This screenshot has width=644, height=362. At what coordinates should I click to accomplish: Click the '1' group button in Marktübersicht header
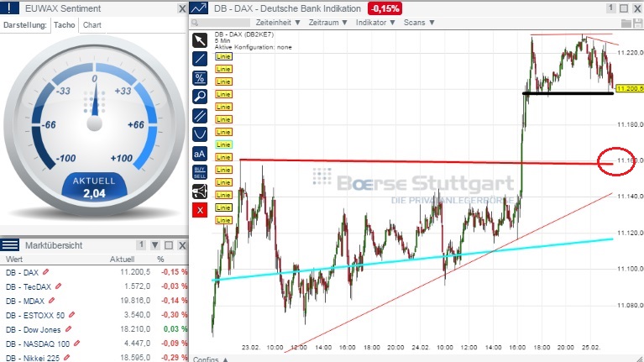pyautogui.click(x=141, y=245)
